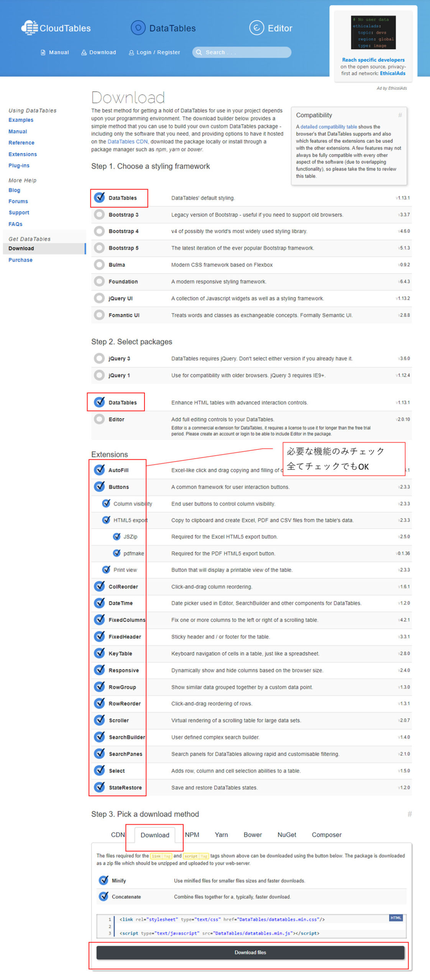
Task: Uncheck the Scroller extension
Action: (99, 720)
